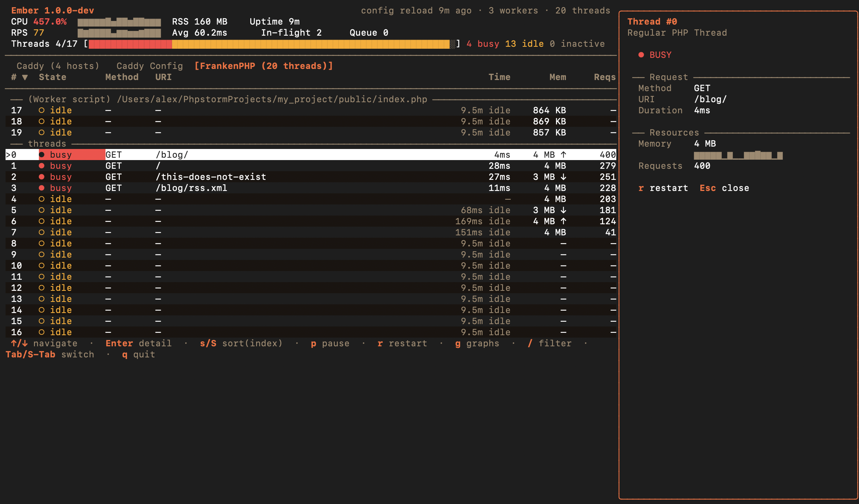The height and width of the screenshot is (504, 859).
Task: Click the g graphs shortcut in footer
Action: (x=477, y=343)
